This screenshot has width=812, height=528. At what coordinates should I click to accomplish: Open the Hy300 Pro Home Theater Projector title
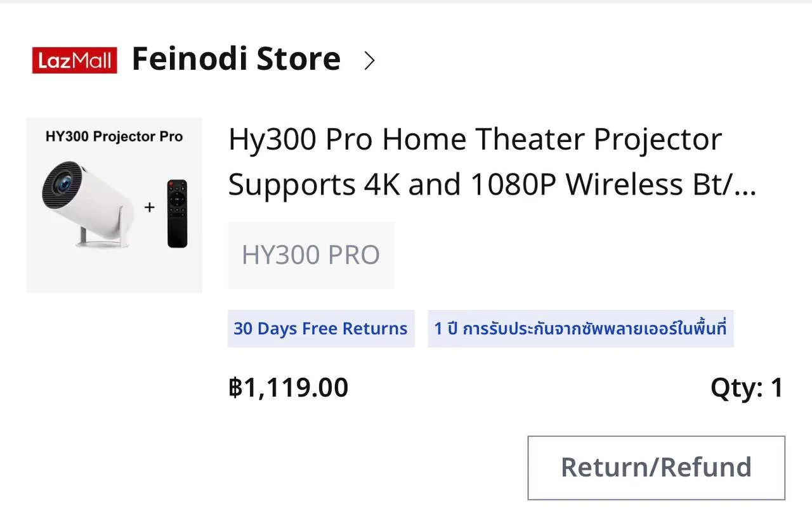pyautogui.click(x=475, y=139)
